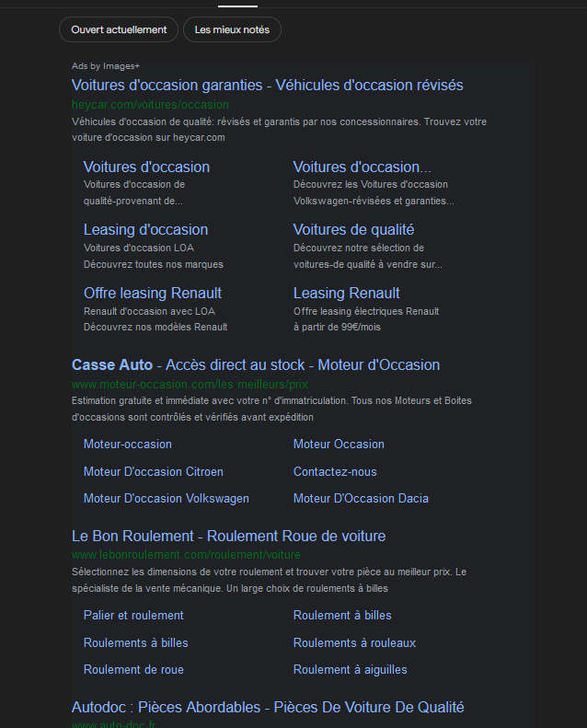The height and width of the screenshot is (728, 587).
Task: Open the "Leasing Renault" electric offer sitelink
Action: (x=346, y=293)
